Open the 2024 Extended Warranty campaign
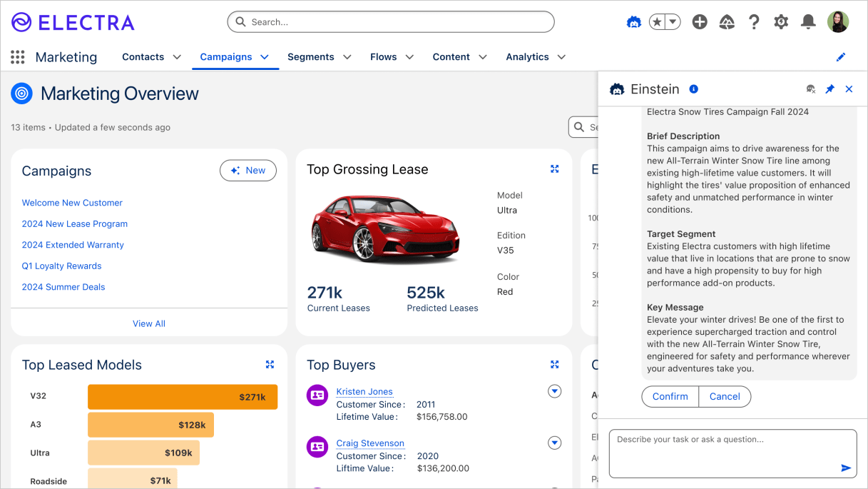The image size is (868, 489). pos(73,245)
